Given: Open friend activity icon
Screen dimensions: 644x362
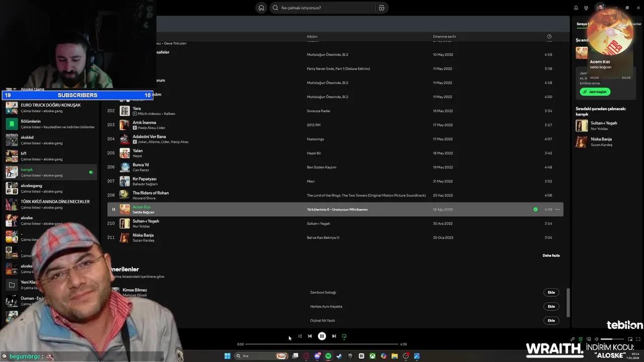Looking at the screenshot, I should click(586, 8).
